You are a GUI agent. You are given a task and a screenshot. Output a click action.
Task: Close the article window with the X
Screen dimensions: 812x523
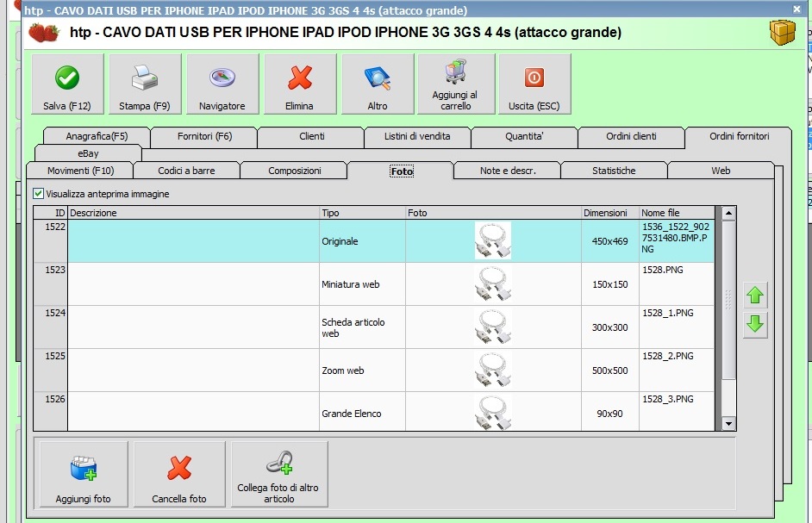[797, 9]
